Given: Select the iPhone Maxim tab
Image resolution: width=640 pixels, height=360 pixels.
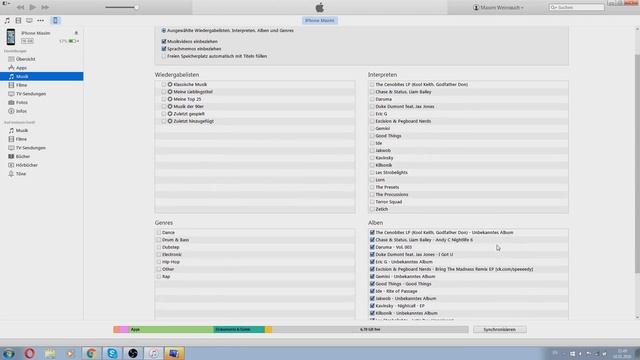Looking at the screenshot, I should point(320,20).
